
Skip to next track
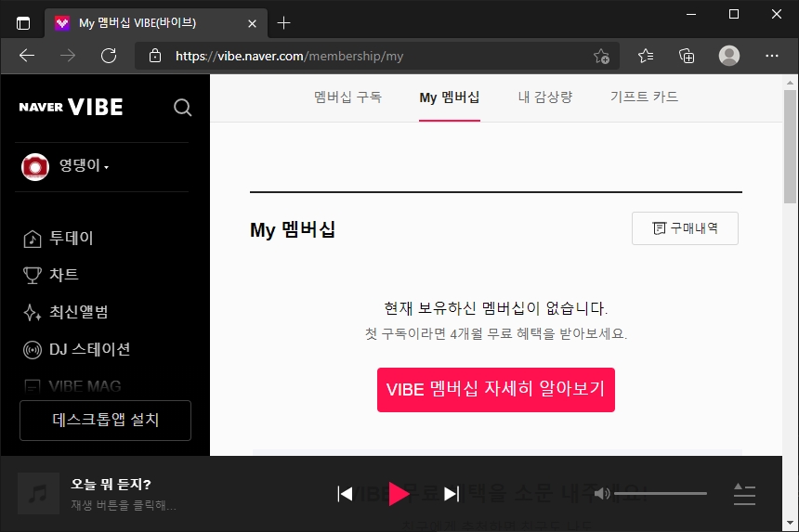pyautogui.click(x=452, y=493)
